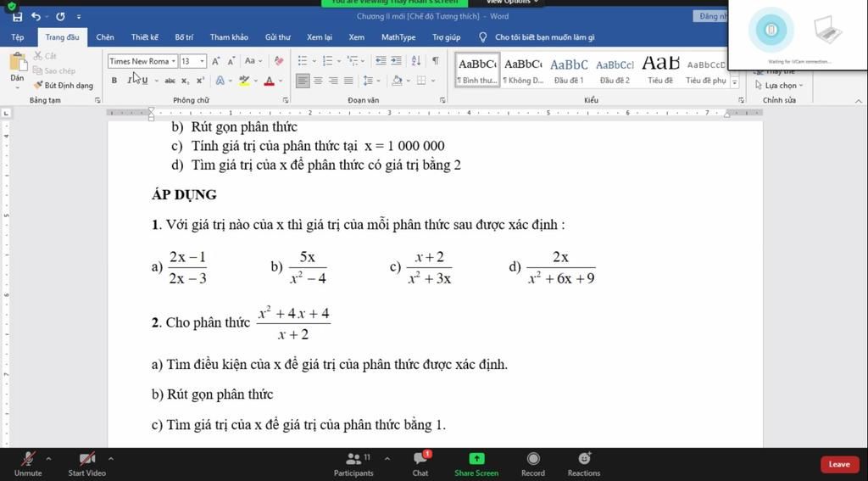Click the line spacing icon
The image size is (868, 481).
click(x=368, y=81)
